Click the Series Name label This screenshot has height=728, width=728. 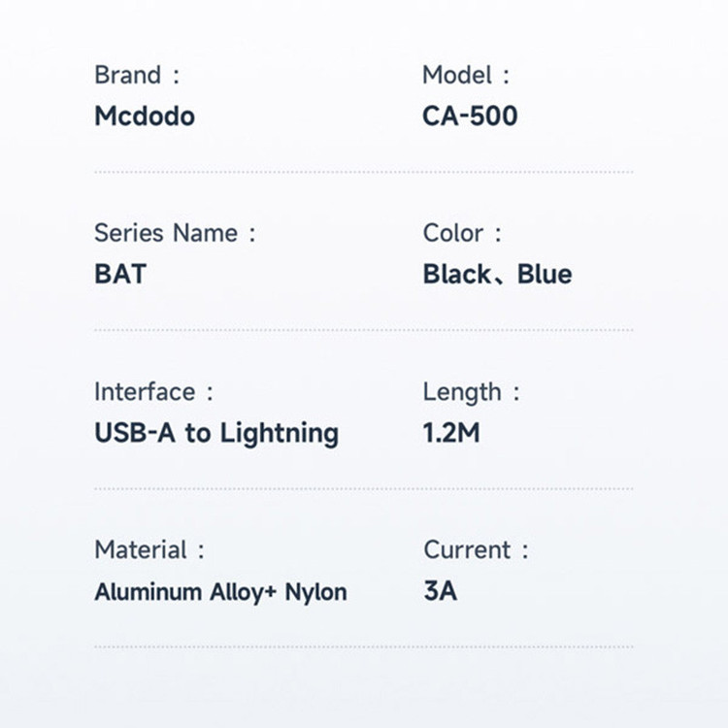click(174, 233)
